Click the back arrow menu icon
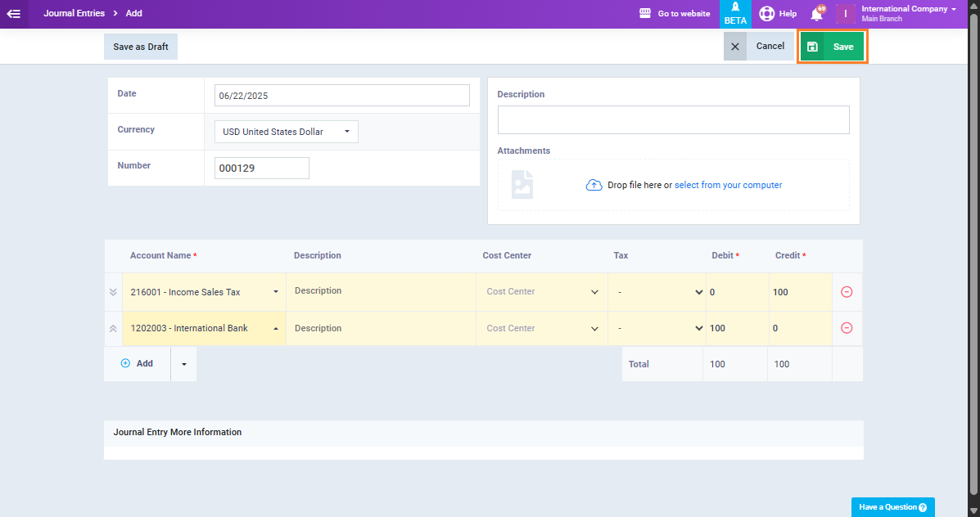 click(14, 14)
